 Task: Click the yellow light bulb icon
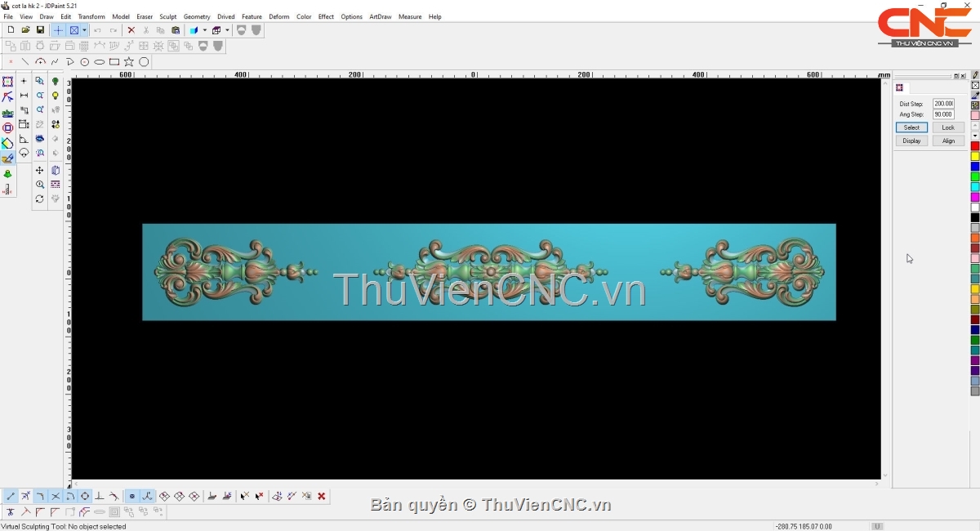(56, 96)
